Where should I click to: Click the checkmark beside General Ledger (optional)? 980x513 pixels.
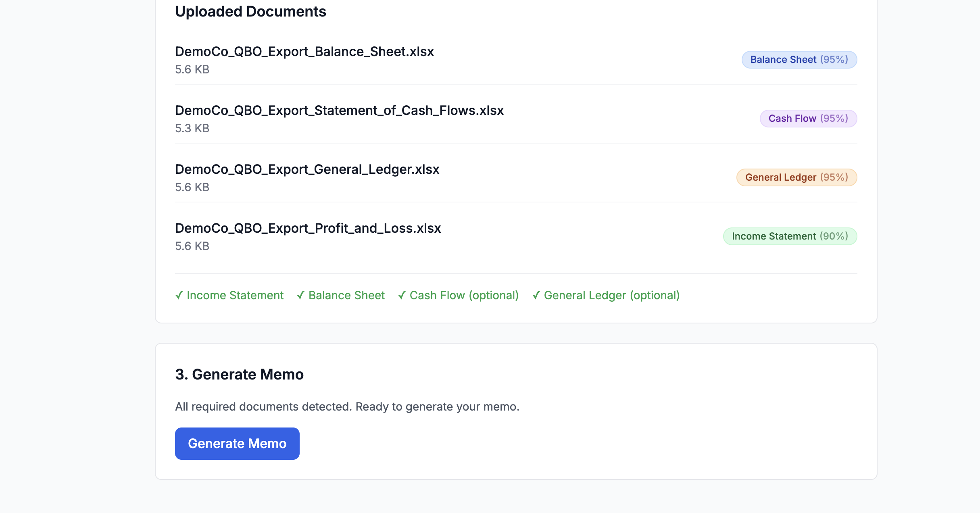535,295
